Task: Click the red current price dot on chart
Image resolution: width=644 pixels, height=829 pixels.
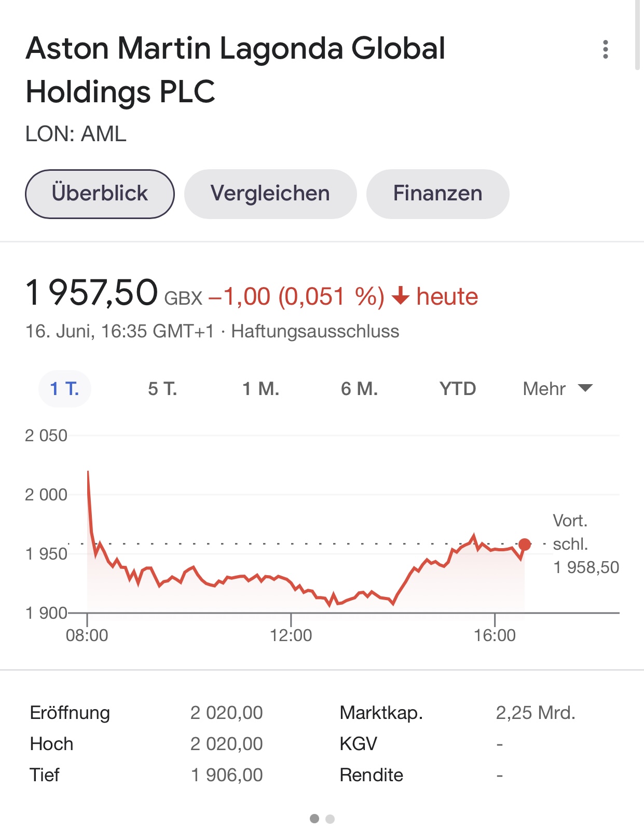Action: coord(525,545)
